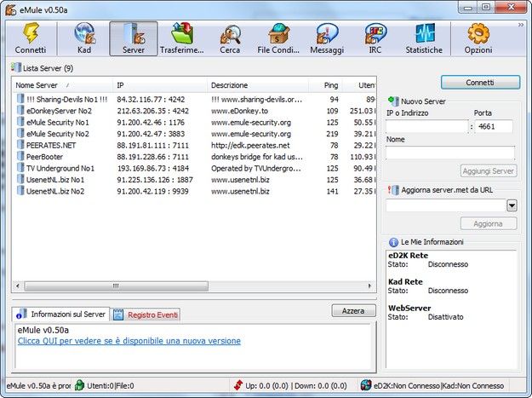
Task: Click the eMule Security No1 server icon
Action: [x=20, y=122]
